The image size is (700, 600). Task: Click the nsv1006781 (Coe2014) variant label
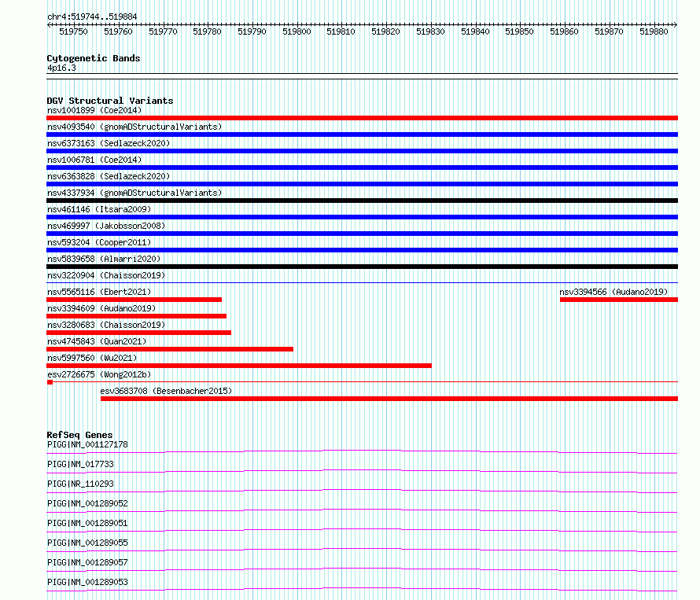tap(94, 160)
